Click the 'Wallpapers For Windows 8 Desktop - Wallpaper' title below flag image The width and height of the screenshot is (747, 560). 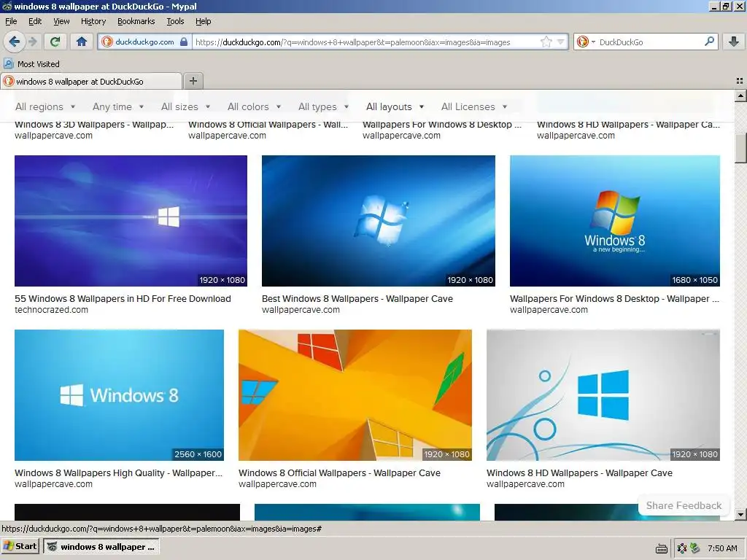click(614, 298)
